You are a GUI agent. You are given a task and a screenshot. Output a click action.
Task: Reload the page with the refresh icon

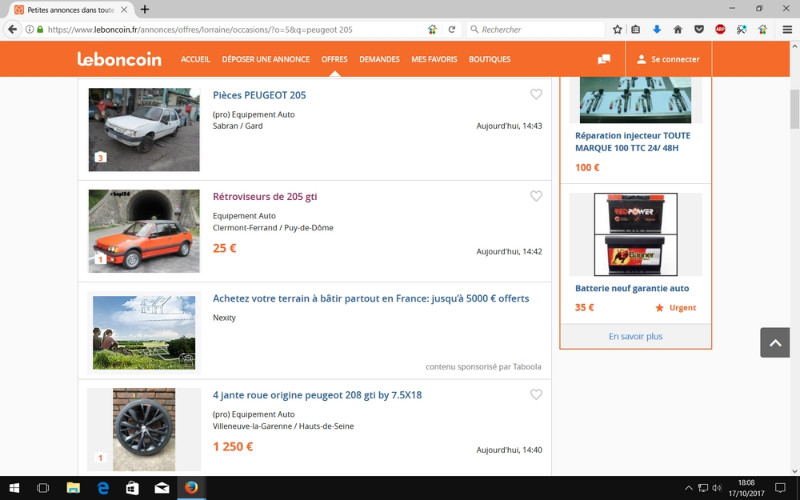[x=452, y=30]
